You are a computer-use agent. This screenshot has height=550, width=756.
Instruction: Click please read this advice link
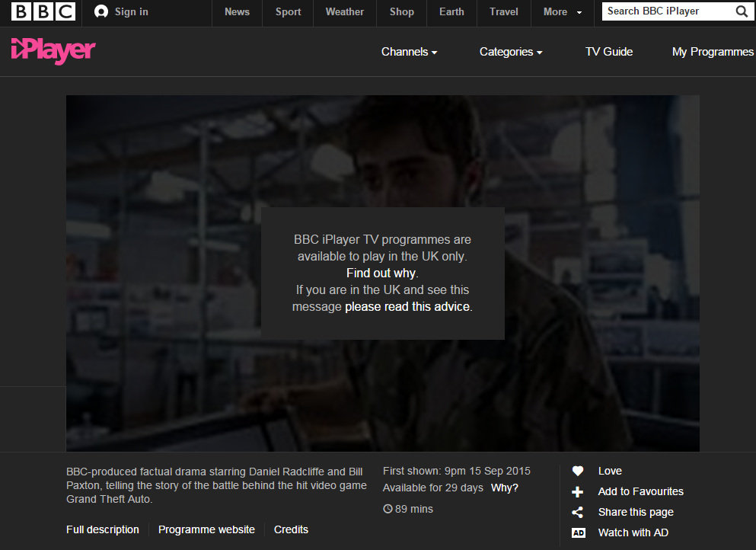point(407,307)
